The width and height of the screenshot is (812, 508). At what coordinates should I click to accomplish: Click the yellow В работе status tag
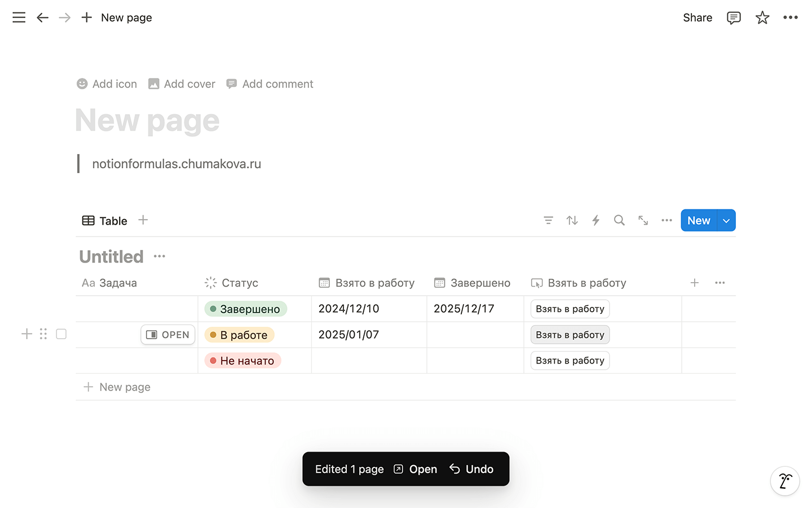coord(240,335)
